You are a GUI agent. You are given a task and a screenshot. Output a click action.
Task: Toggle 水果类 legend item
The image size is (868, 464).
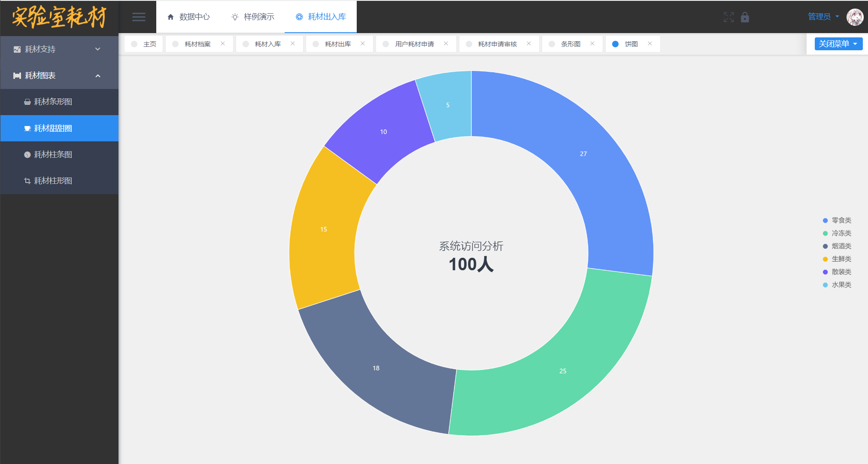coord(841,285)
